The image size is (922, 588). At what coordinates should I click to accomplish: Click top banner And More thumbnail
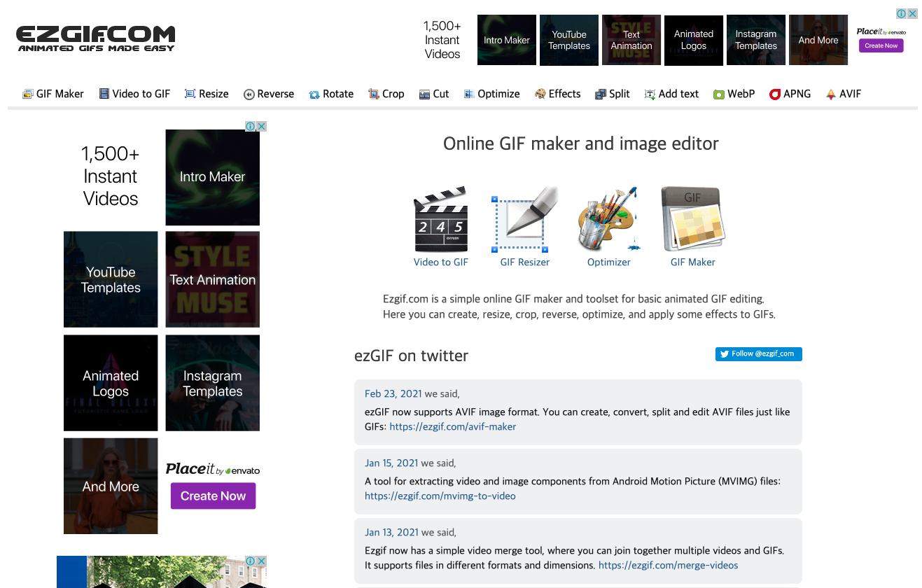(x=818, y=40)
